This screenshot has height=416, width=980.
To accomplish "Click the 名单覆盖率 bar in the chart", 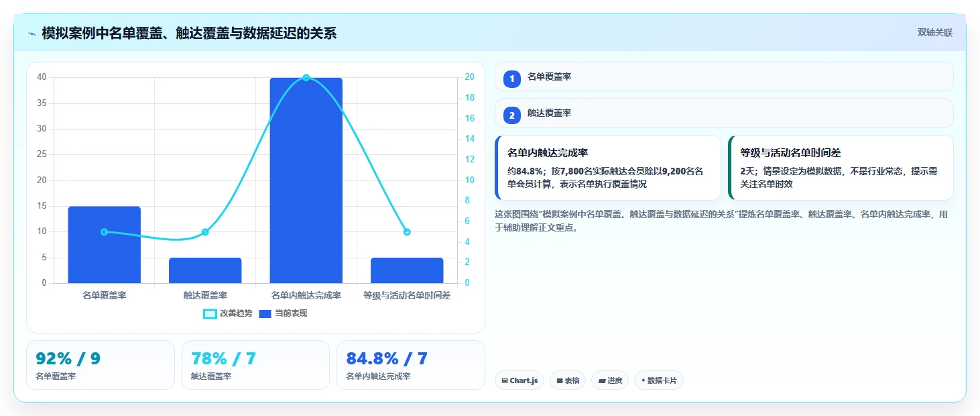I will click(104, 245).
